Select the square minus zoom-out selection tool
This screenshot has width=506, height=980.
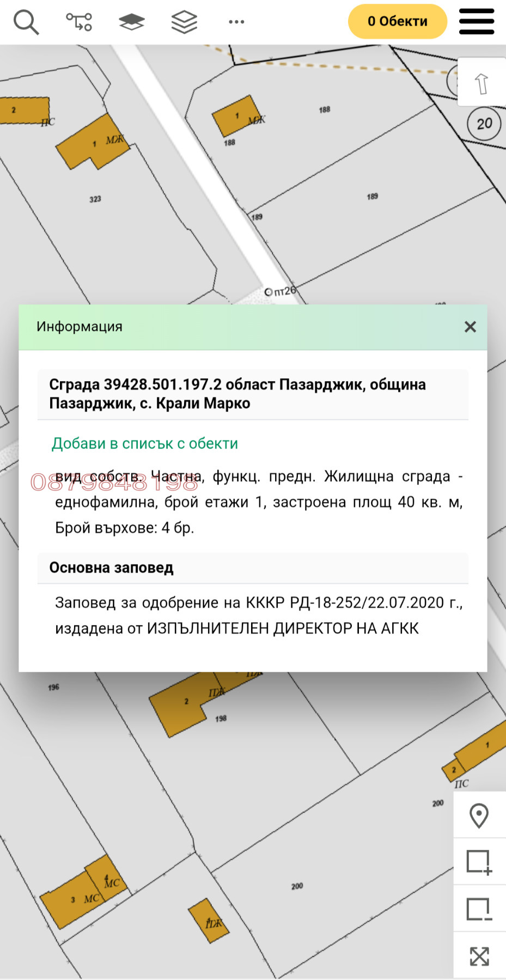click(x=479, y=909)
